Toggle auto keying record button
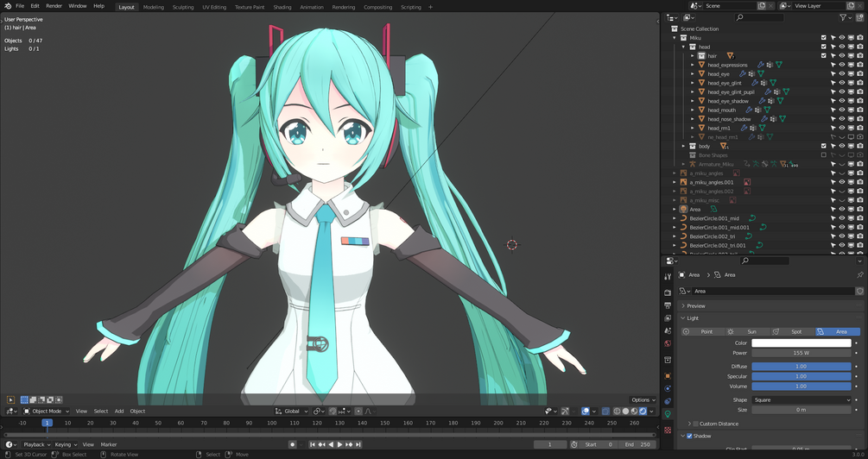 [x=292, y=444]
